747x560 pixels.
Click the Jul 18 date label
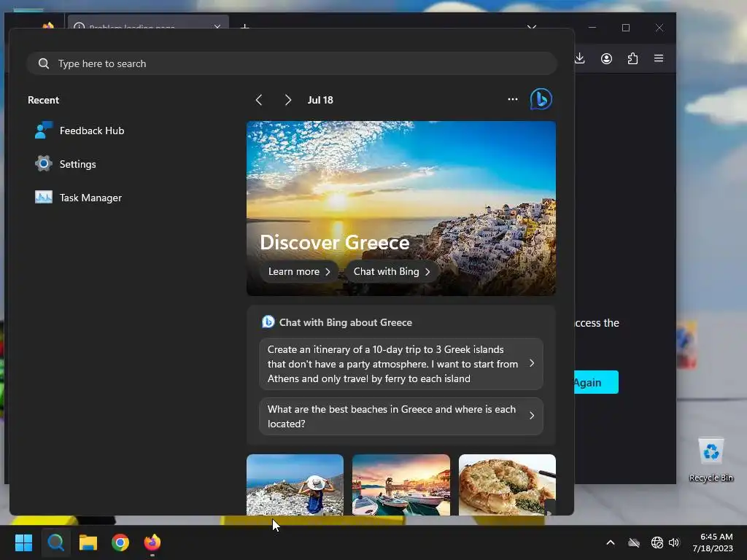tap(320, 100)
